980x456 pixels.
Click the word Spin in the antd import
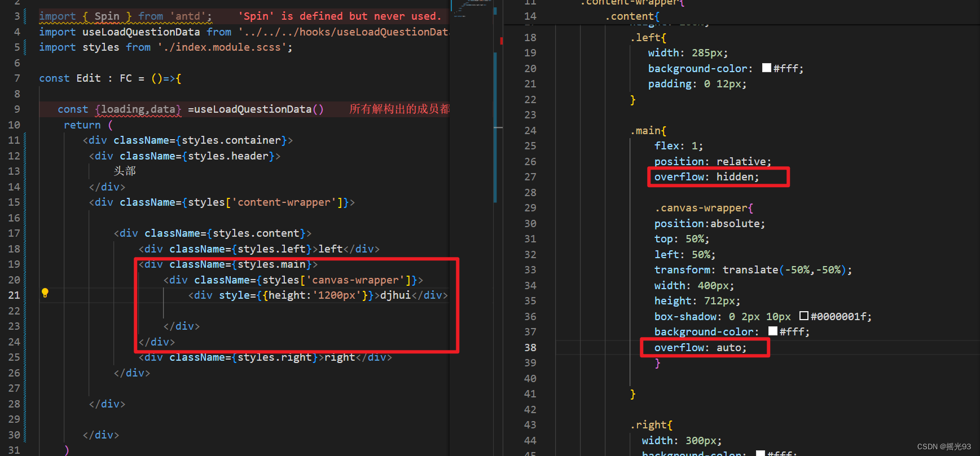107,16
